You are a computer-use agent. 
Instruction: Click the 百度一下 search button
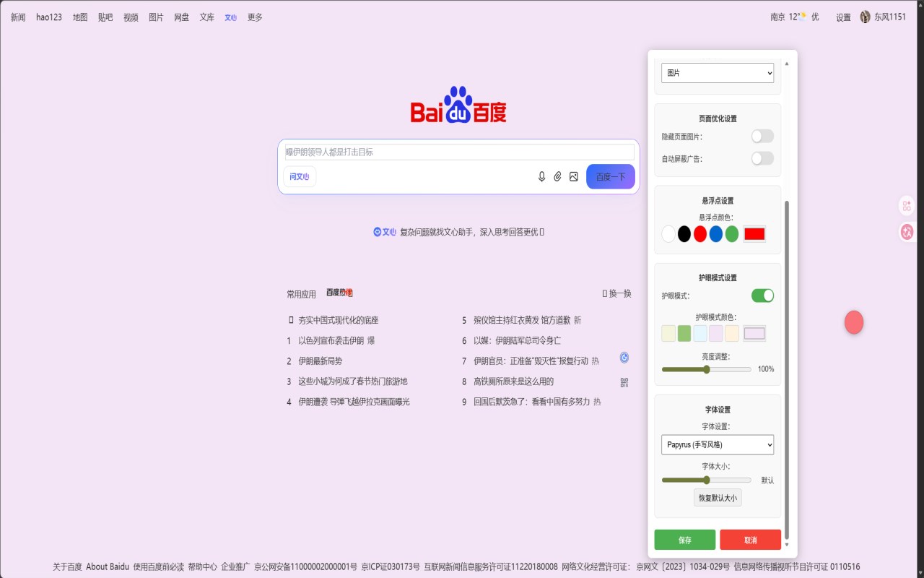(x=611, y=176)
